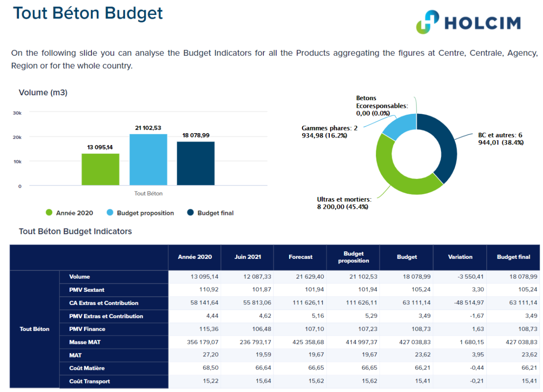Click the PMV Finance Année 2020 cell 115,36
This screenshot has width=543, height=392.
[x=195, y=329]
